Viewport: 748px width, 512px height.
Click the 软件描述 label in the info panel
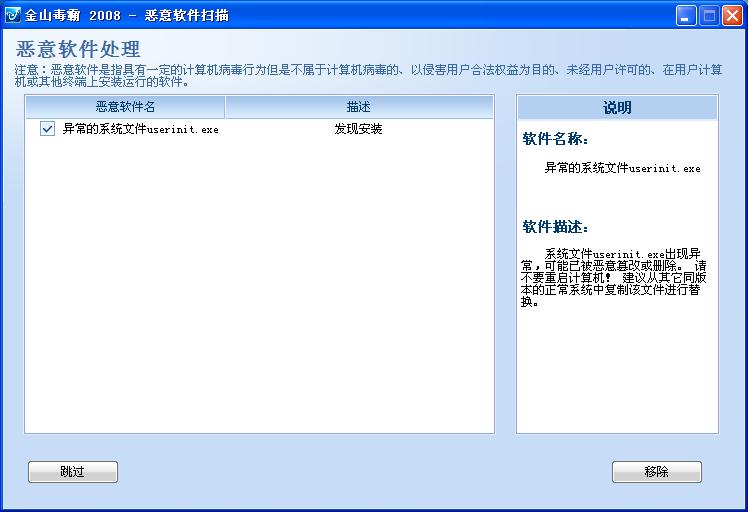555,227
